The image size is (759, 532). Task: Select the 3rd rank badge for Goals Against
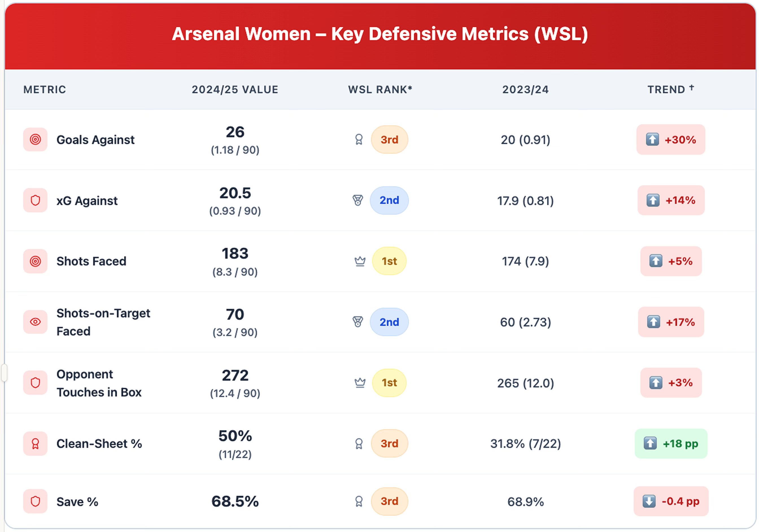(390, 139)
